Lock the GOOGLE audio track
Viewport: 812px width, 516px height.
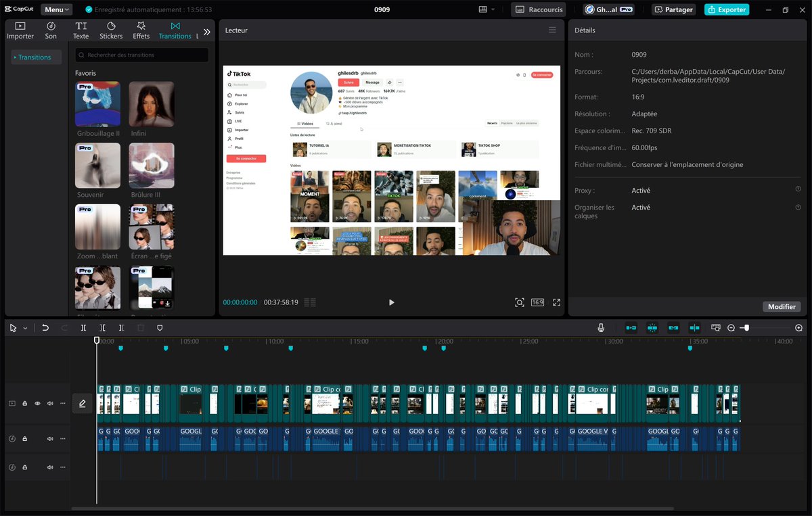[25, 439]
